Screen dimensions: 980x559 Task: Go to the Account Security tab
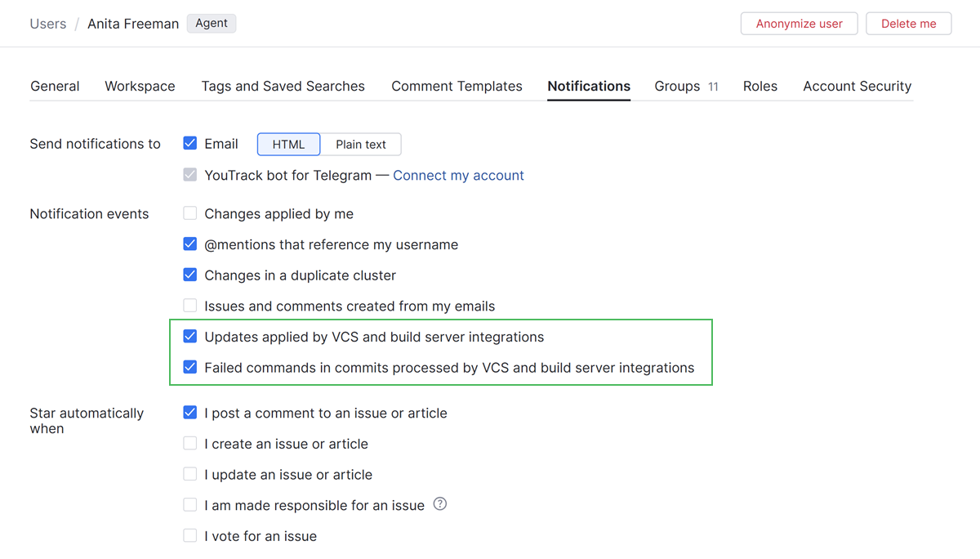tap(857, 87)
